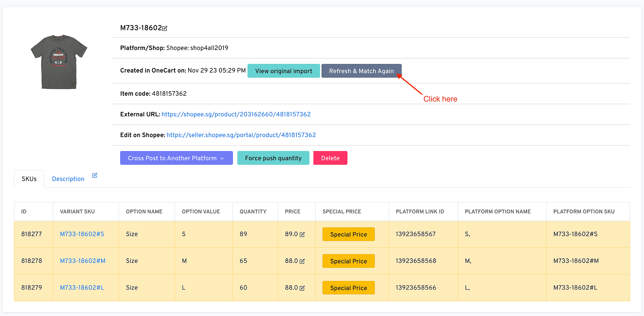Open variant SKU M733-18602#S link
Image resolution: width=644 pixels, height=316 pixels.
click(82, 234)
